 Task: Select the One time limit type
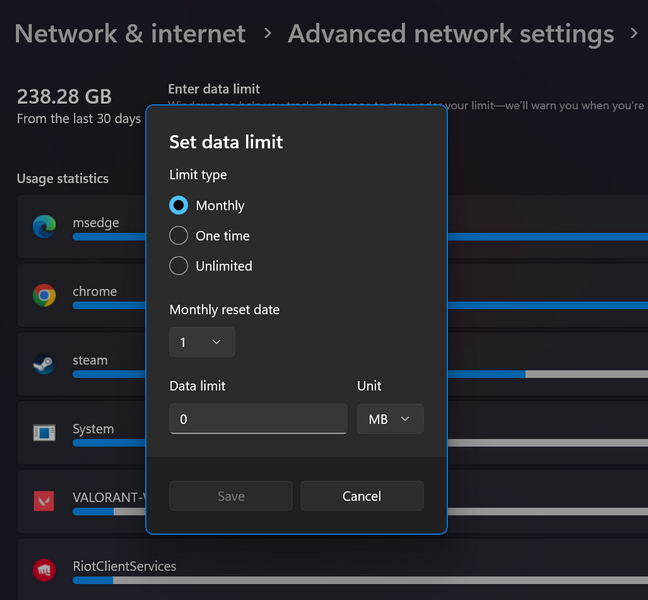click(x=179, y=236)
